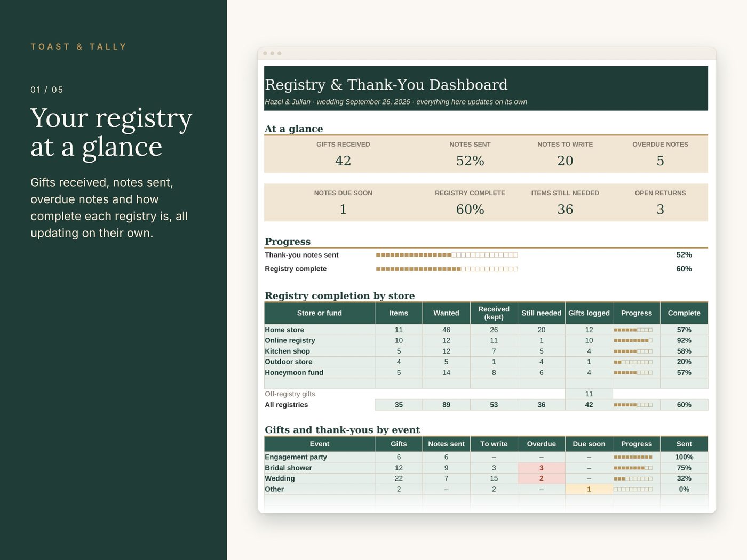This screenshot has width=747, height=560.
Task: Click the Registry complete progress bar
Action: [x=447, y=269]
